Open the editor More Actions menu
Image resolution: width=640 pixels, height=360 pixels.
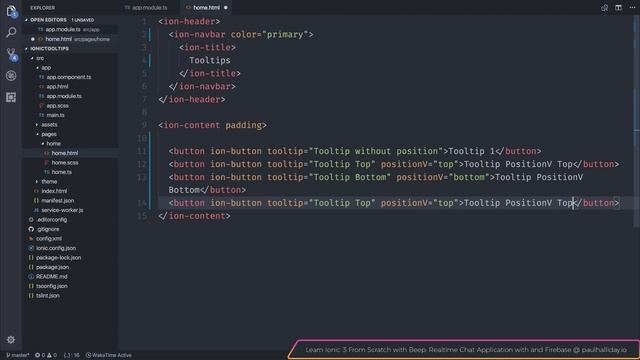(632, 7)
